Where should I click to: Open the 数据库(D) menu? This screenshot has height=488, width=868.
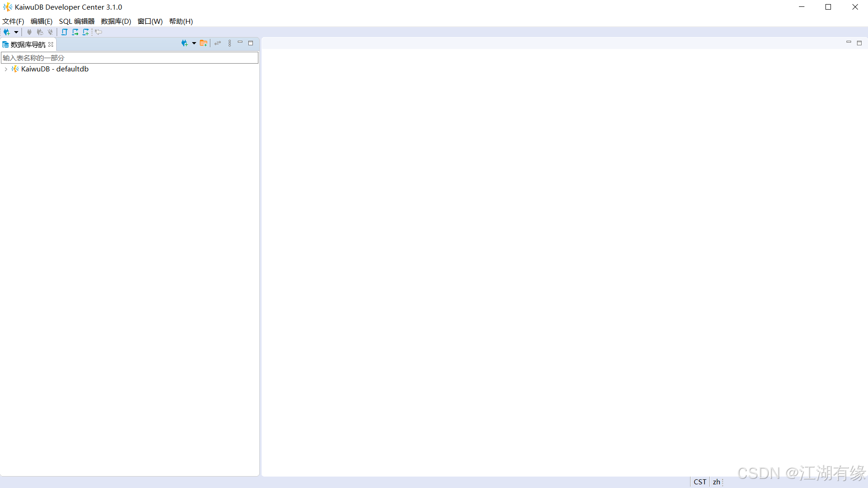click(x=116, y=22)
